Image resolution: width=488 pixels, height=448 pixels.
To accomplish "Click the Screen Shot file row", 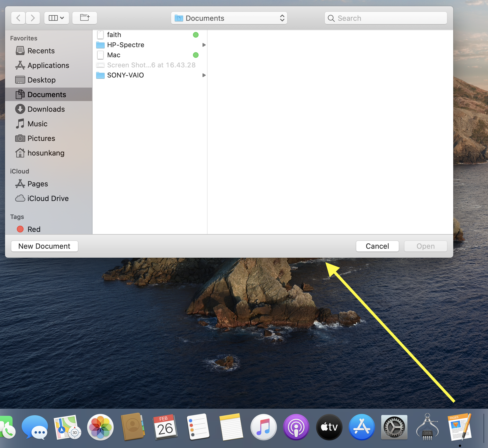I will 150,65.
